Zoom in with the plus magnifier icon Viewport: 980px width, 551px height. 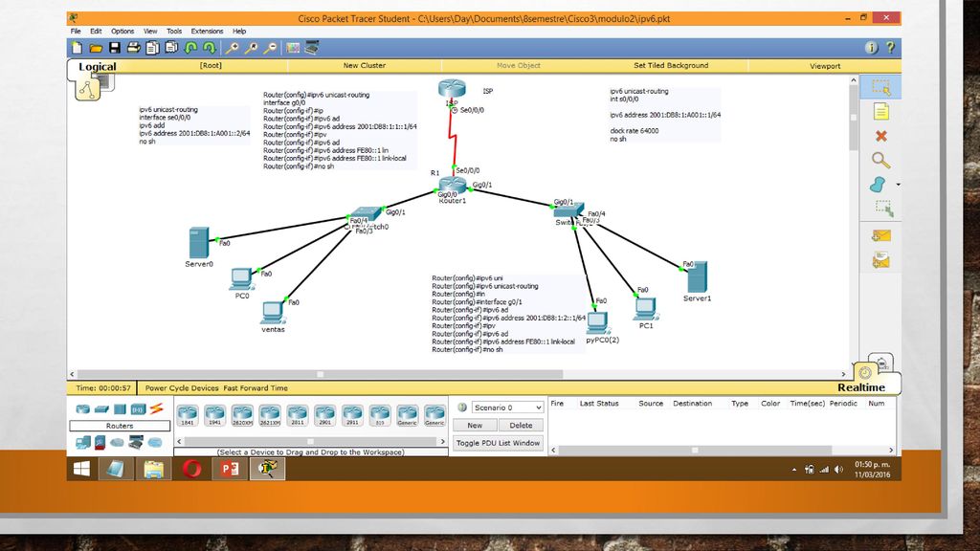(232, 48)
